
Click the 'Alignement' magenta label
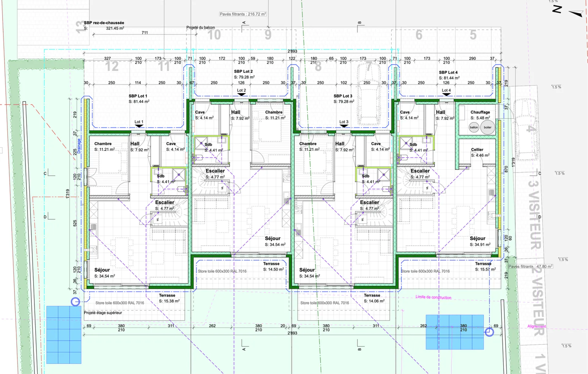point(537,326)
